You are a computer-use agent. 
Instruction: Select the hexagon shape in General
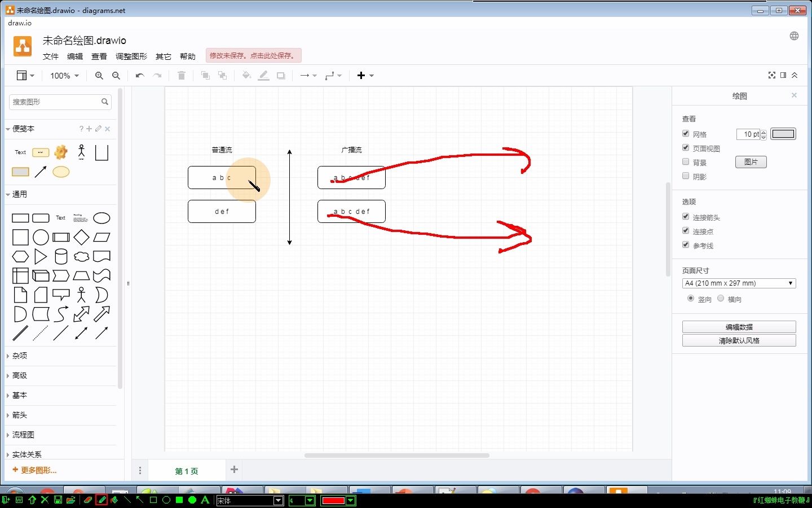coord(20,256)
